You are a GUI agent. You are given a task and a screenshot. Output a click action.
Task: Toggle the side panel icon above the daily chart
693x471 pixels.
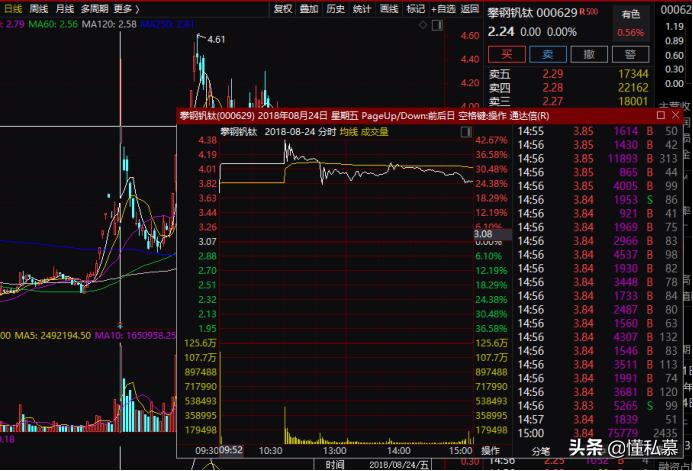coord(437,25)
